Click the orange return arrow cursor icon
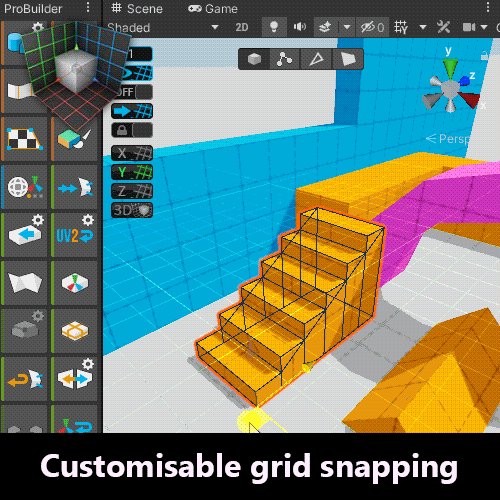 click(x=25, y=379)
